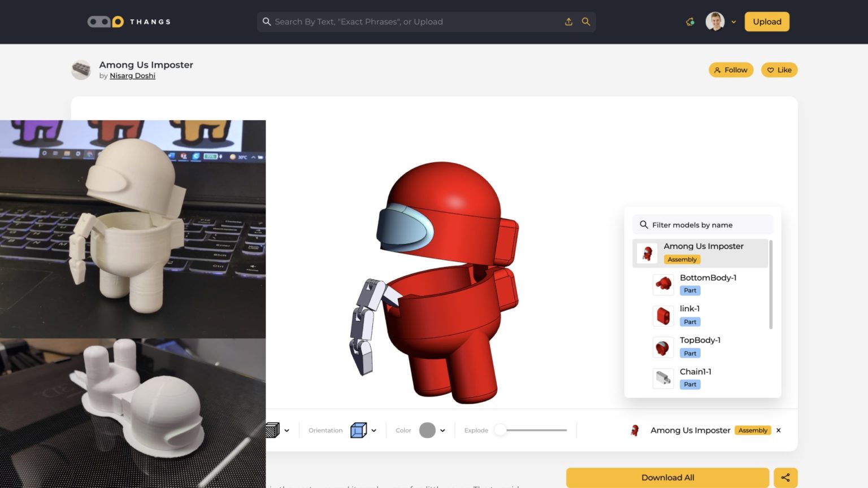Click the magnifying glass search icon
The height and width of the screenshot is (488, 868).
(x=586, y=21)
